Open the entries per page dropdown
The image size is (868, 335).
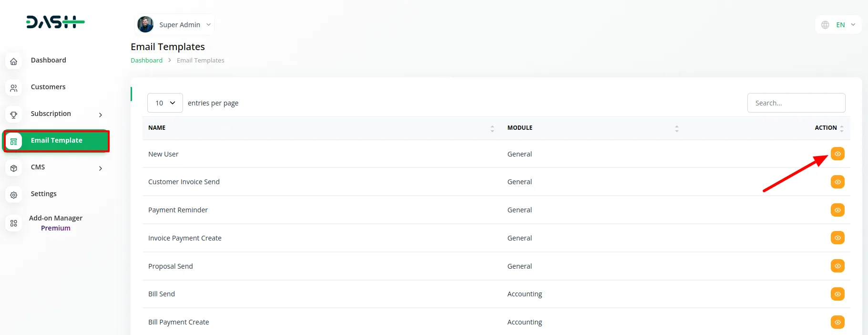point(165,103)
